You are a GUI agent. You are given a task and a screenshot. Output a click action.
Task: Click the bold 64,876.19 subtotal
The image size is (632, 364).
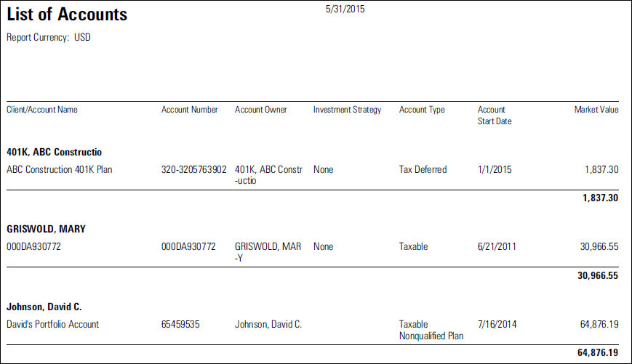click(598, 352)
